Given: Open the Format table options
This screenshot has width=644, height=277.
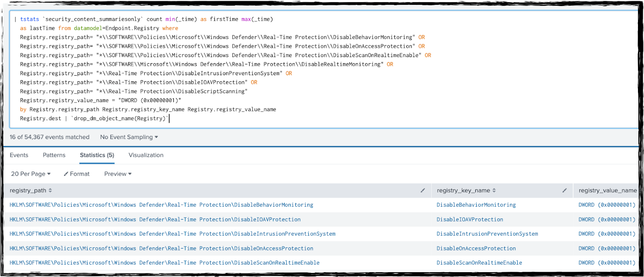Looking at the screenshot, I should (x=76, y=174).
